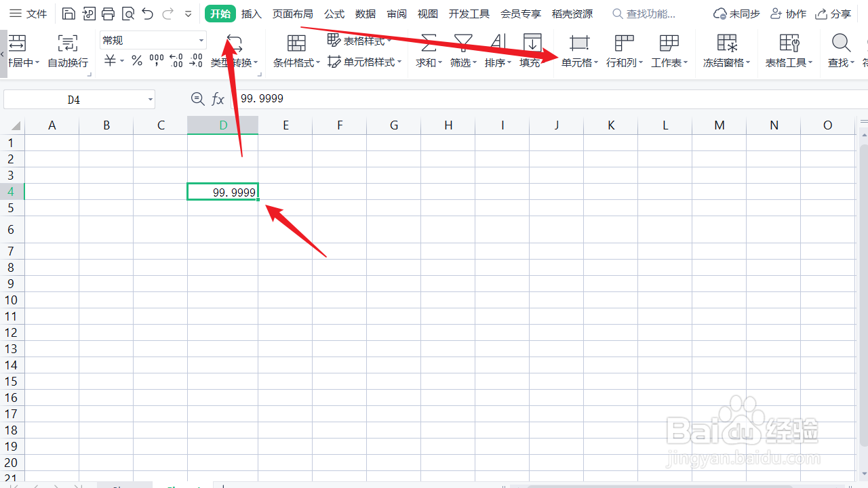Toggle 自动换行 wrap text
This screenshot has height=488, width=868.
click(x=68, y=51)
